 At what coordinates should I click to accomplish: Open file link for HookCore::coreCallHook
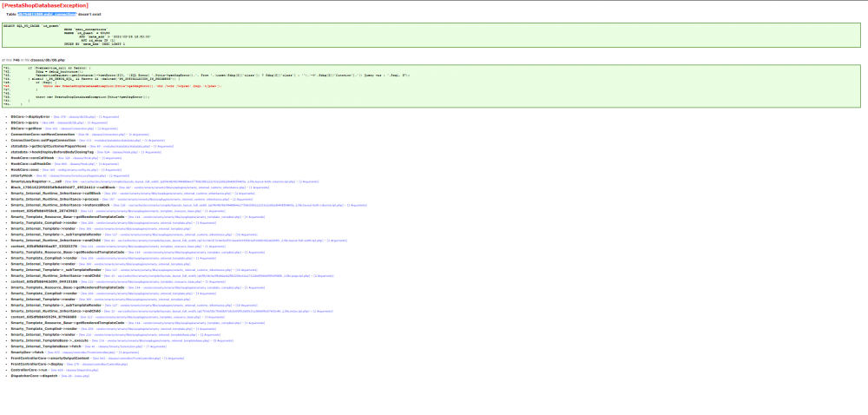click(78, 158)
